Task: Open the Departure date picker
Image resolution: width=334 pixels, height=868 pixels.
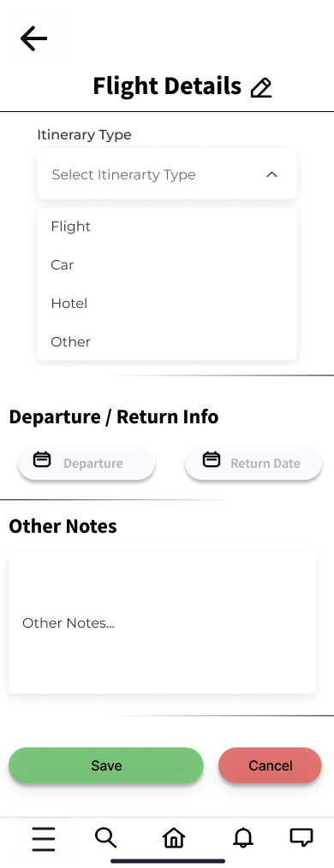Action: tap(86, 463)
